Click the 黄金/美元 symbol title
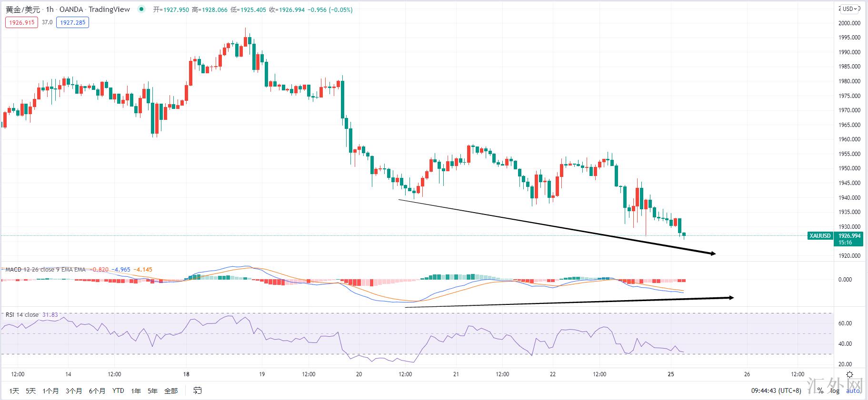The width and height of the screenshot is (868, 400). (x=23, y=10)
